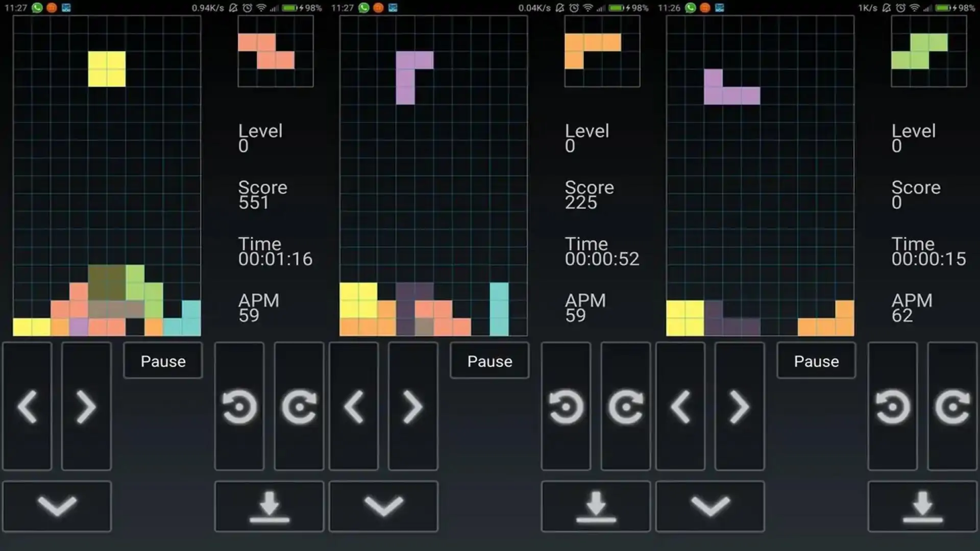Move piece right in the Score 225 game
This screenshot has width=980, height=551.
(x=413, y=406)
